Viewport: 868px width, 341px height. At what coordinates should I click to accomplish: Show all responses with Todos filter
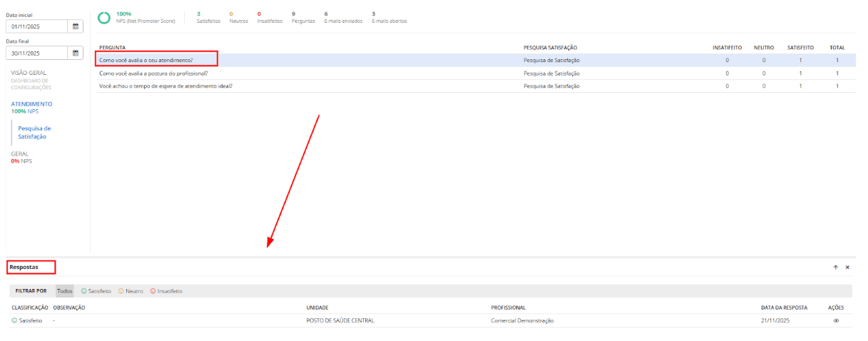(64, 291)
